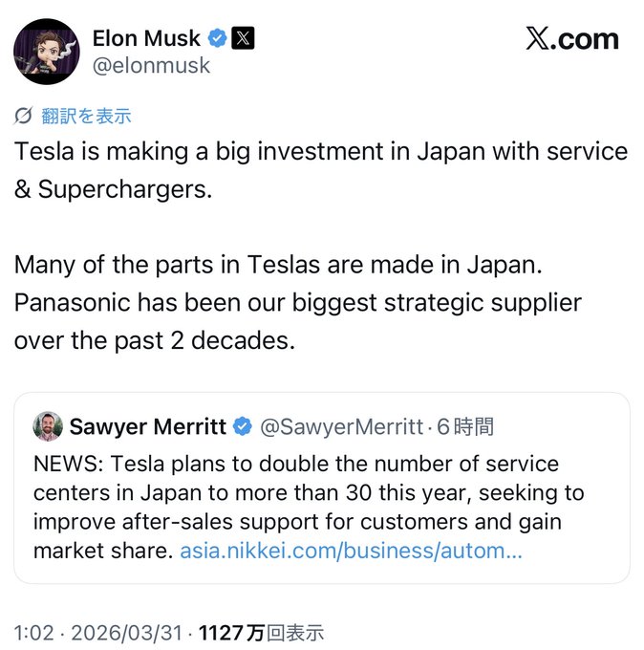Click the main post text about Japan investment

(x=320, y=169)
